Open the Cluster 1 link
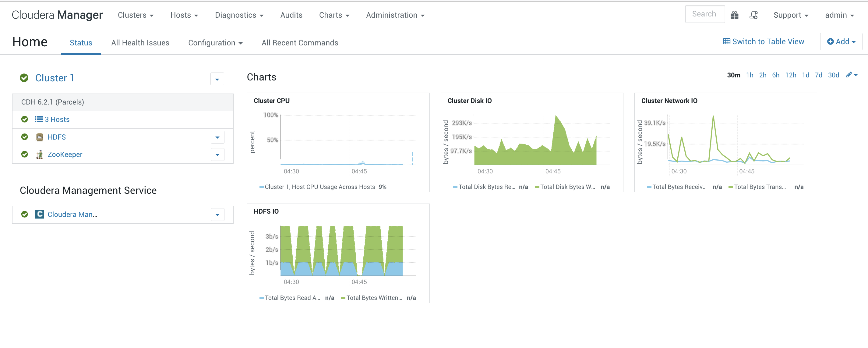 click(x=54, y=78)
